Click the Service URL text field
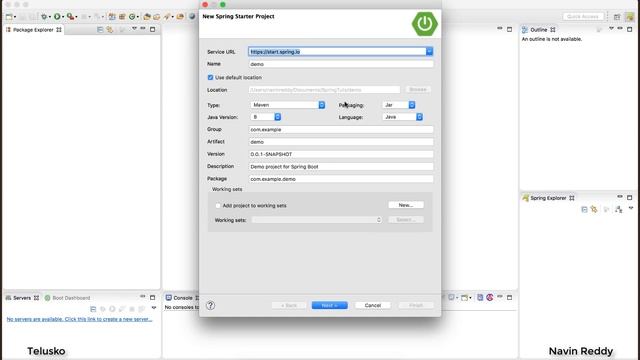 coord(337,51)
